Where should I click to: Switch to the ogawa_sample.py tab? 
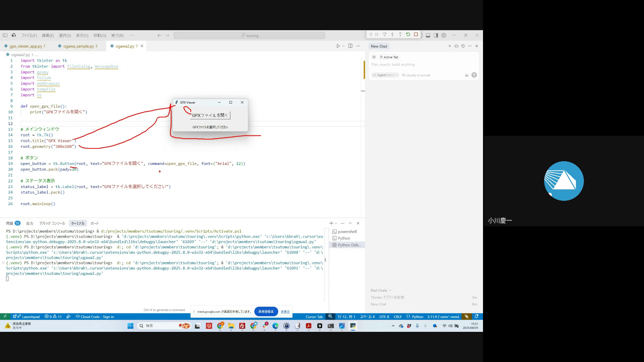(78, 46)
